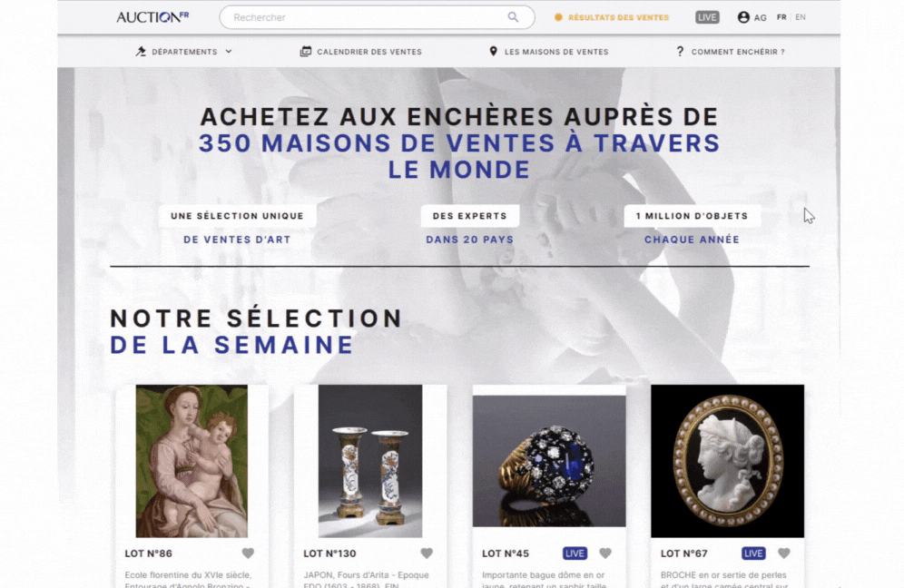Toggle favorite heart for Lot N°67
The width and height of the screenshot is (904, 588).
(x=784, y=554)
